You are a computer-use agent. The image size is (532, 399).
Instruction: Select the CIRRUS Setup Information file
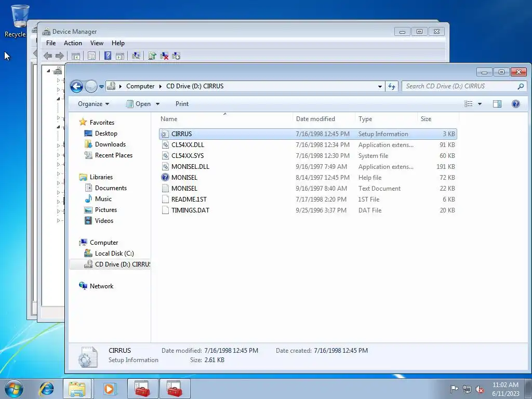(x=308, y=134)
